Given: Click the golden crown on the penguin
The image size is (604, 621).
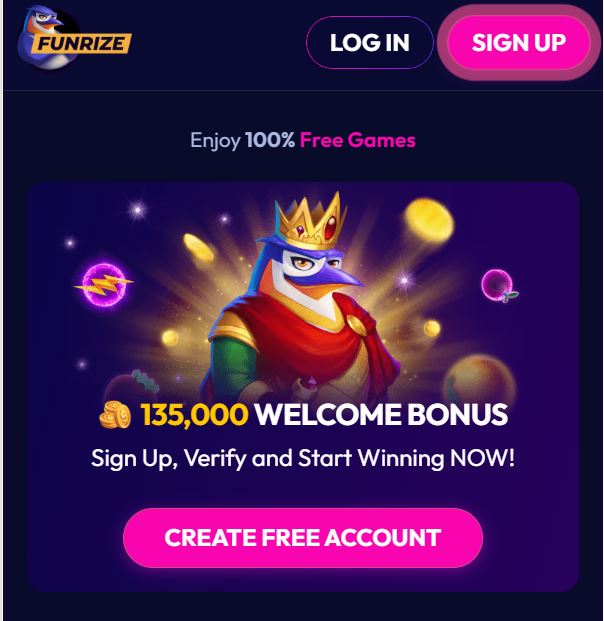Looking at the screenshot, I should pyautogui.click(x=311, y=220).
